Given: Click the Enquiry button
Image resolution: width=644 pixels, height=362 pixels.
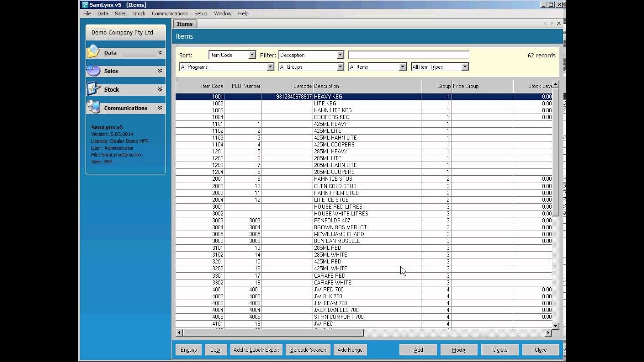Looking at the screenshot, I should [x=189, y=350].
